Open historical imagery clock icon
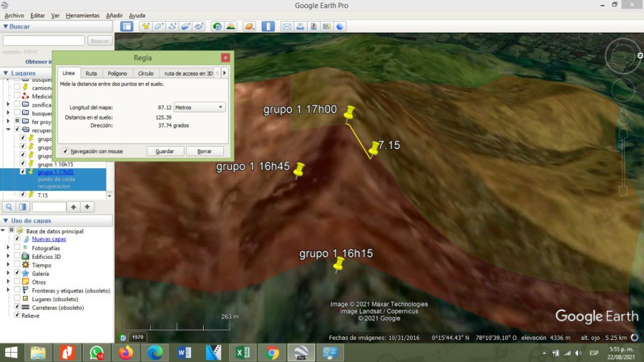644x362 pixels. tap(217, 26)
